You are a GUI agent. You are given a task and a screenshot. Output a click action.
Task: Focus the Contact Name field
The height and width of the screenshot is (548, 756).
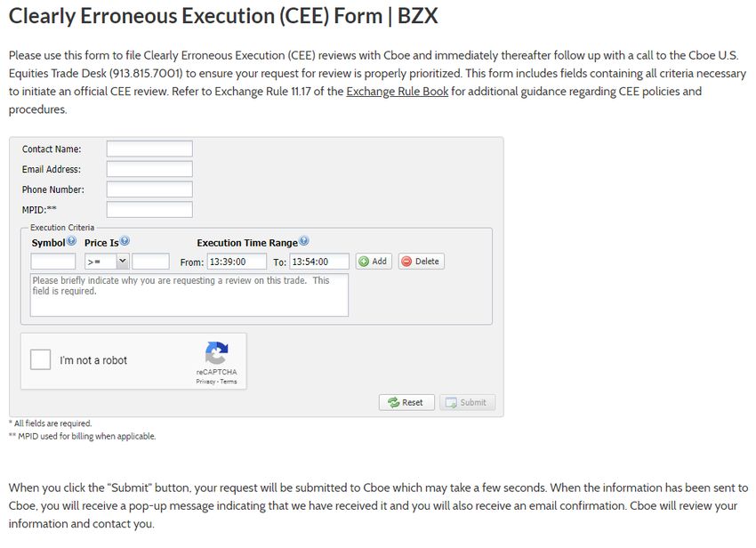pos(149,149)
